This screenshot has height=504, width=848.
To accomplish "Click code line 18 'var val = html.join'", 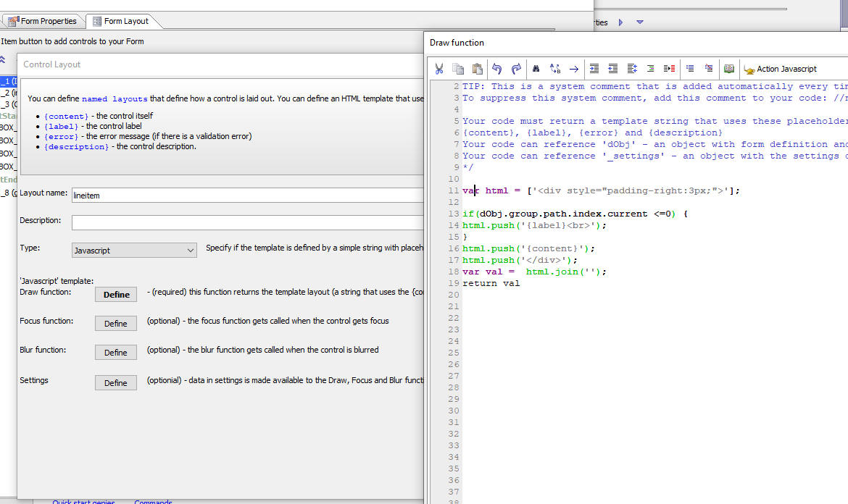I will (x=534, y=272).
